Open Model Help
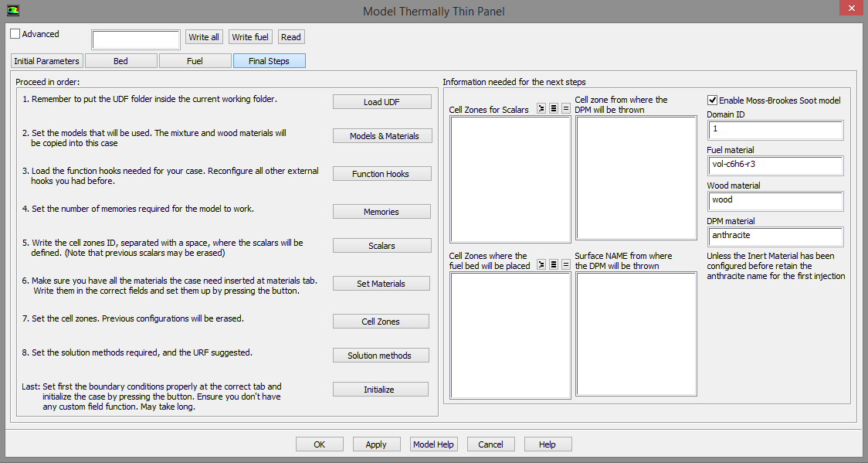This screenshot has height=463, width=868. tap(433, 444)
